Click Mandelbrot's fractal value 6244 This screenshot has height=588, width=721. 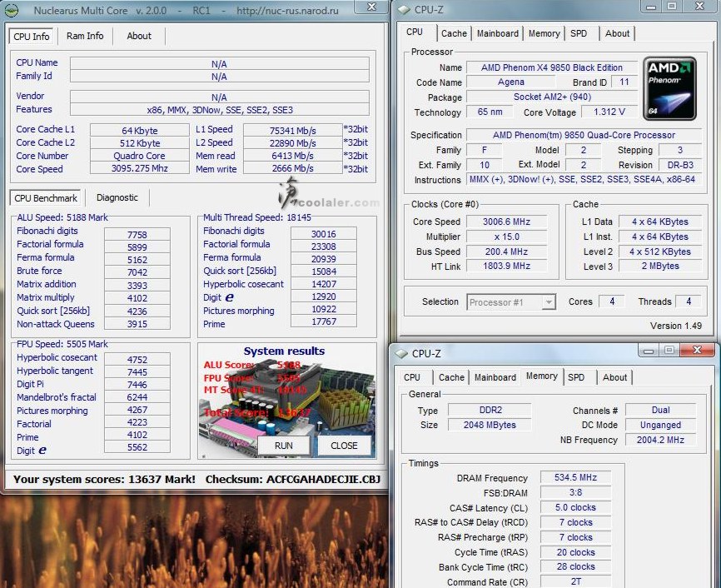[137, 397]
